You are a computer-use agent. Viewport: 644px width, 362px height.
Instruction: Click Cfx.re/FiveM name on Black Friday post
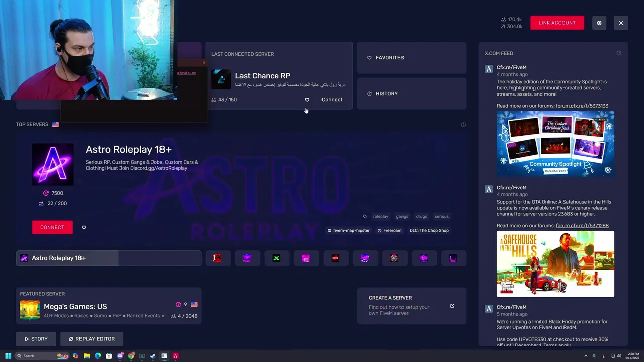511,307
